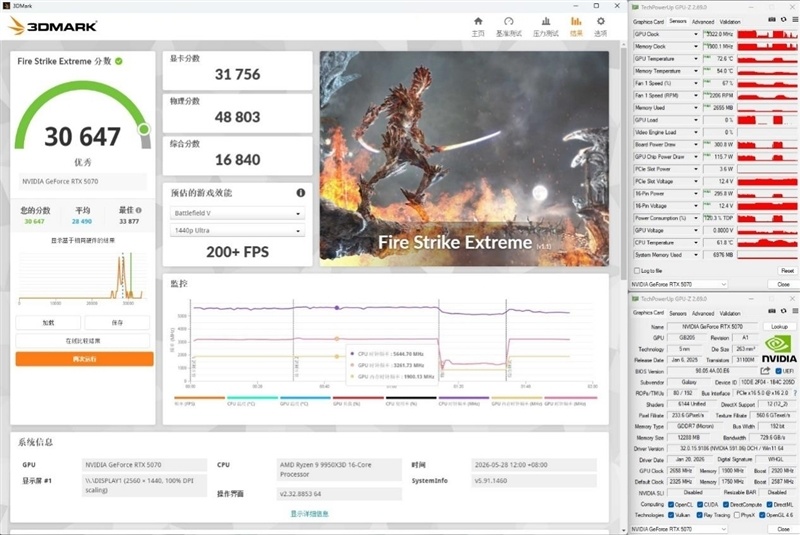The height and width of the screenshot is (535, 800).
Task: Open Fan 1 Speed (RPM) sensor dropdown
Action: click(695, 95)
